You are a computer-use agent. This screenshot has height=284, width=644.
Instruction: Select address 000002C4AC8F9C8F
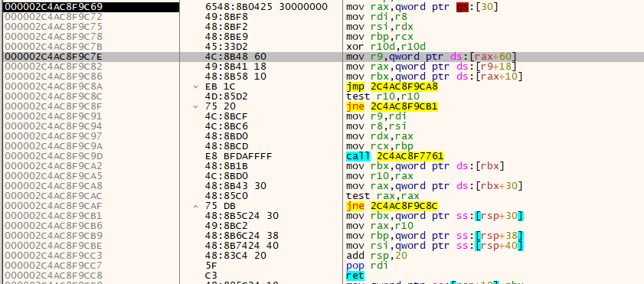point(54,106)
